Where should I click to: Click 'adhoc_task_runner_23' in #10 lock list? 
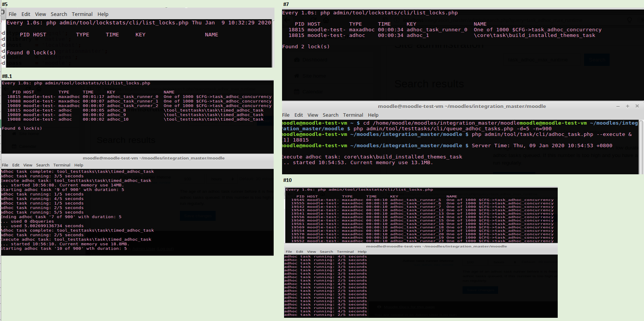tap(417, 241)
